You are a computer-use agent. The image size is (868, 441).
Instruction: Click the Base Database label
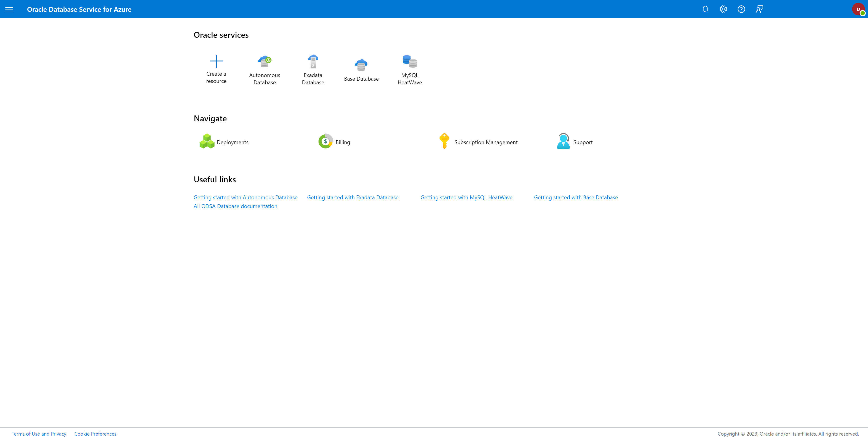point(361,79)
